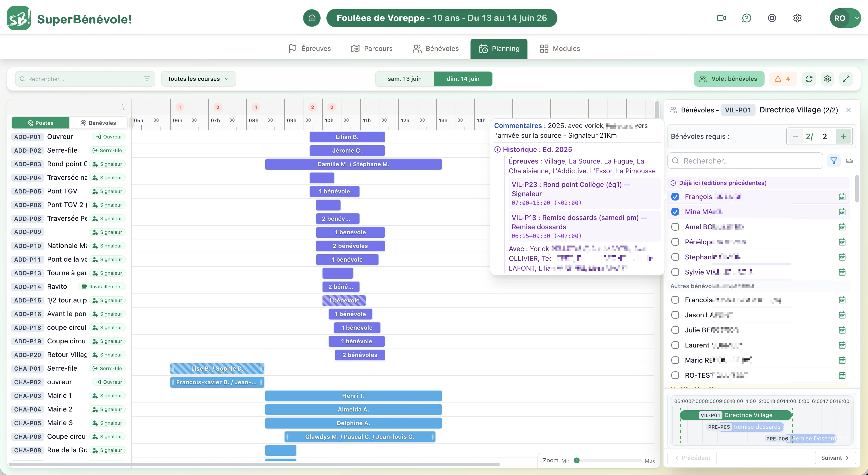The image size is (868, 475).
Task: Increase required volunteers with plus
Action: [843, 137]
